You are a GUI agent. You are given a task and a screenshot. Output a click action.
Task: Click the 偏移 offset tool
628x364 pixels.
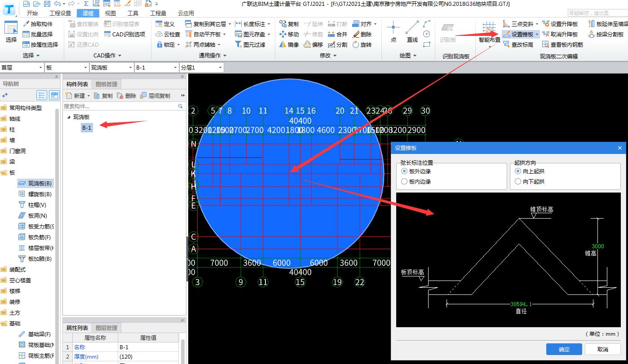(x=313, y=44)
